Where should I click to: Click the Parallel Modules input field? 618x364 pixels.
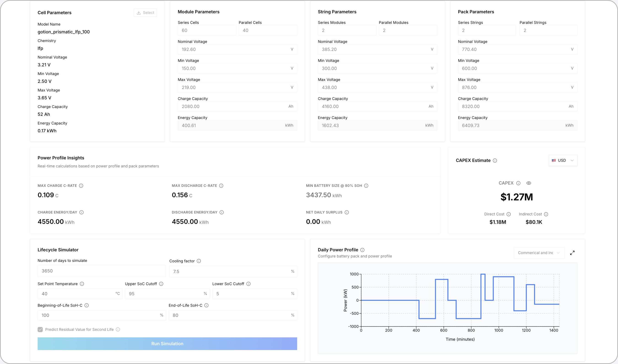(x=408, y=30)
